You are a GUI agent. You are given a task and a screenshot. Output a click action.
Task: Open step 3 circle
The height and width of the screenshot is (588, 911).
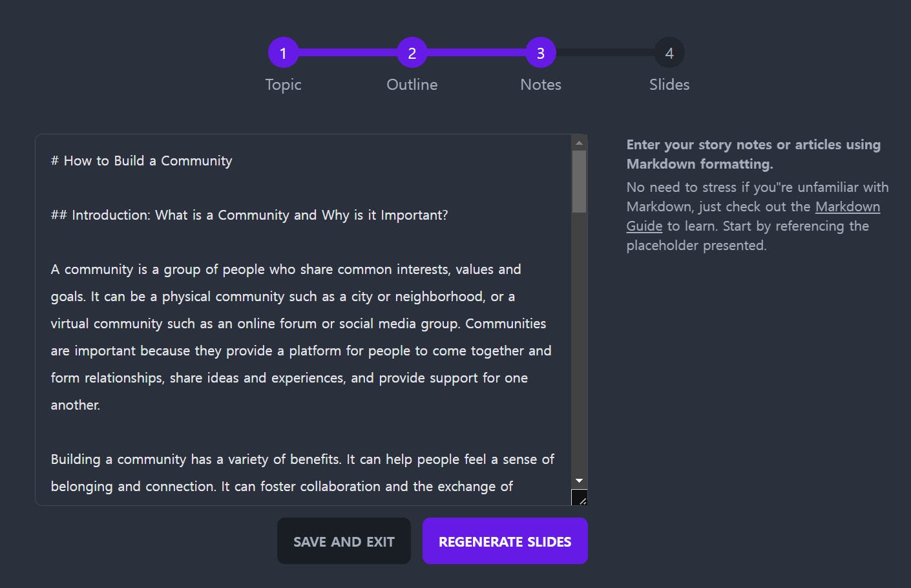541,53
